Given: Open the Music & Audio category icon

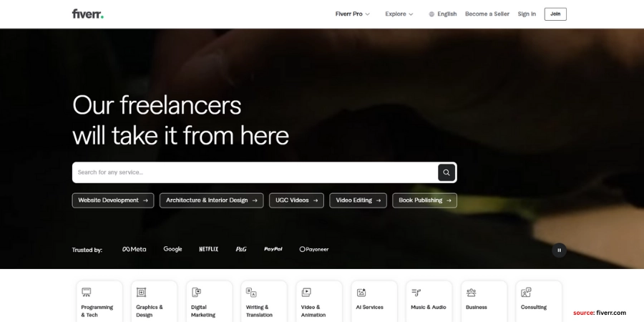Looking at the screenshot, I should coord(416,293).
